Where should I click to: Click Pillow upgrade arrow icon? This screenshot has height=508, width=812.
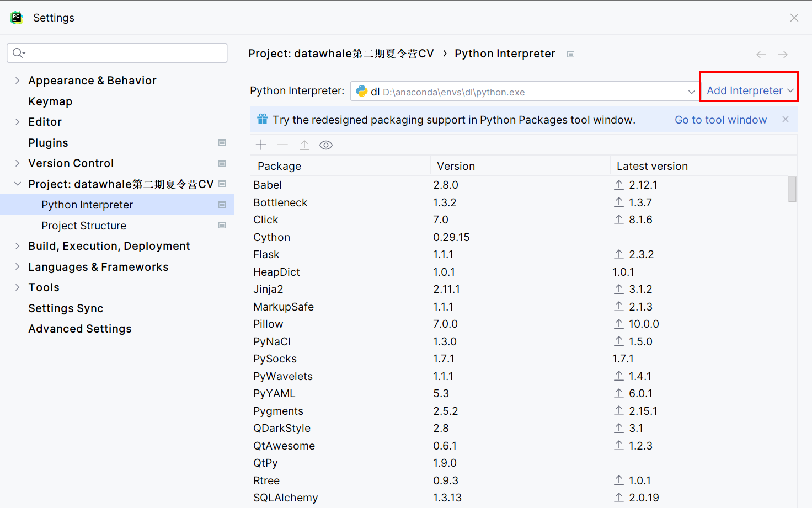pyautogui.click(x=619, y=324)
